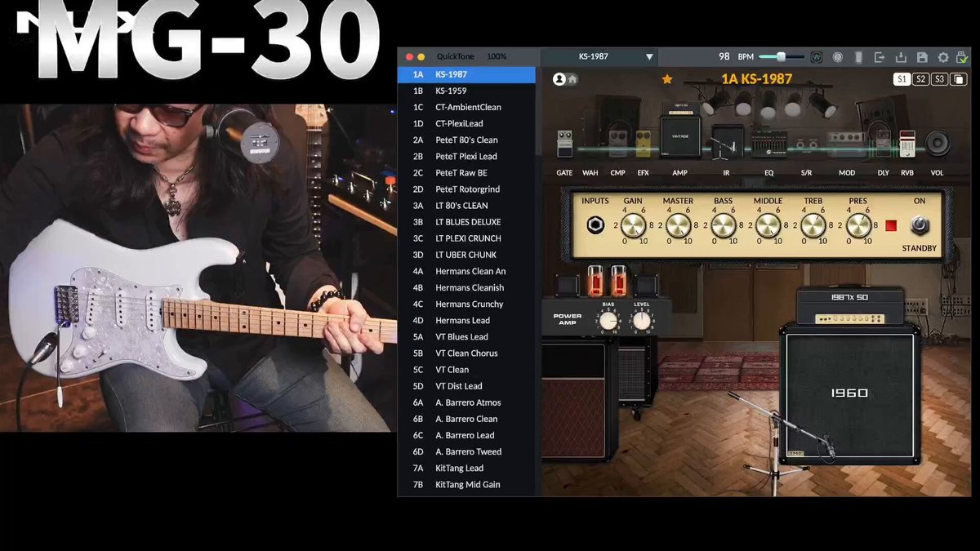
Task: Click the BASS knob on amp panel
Action: pos(723,225)
